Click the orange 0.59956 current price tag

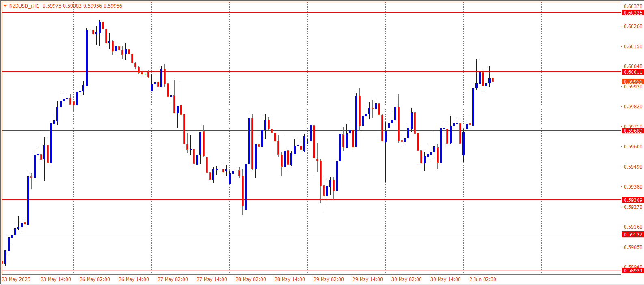tap(633, 82)
